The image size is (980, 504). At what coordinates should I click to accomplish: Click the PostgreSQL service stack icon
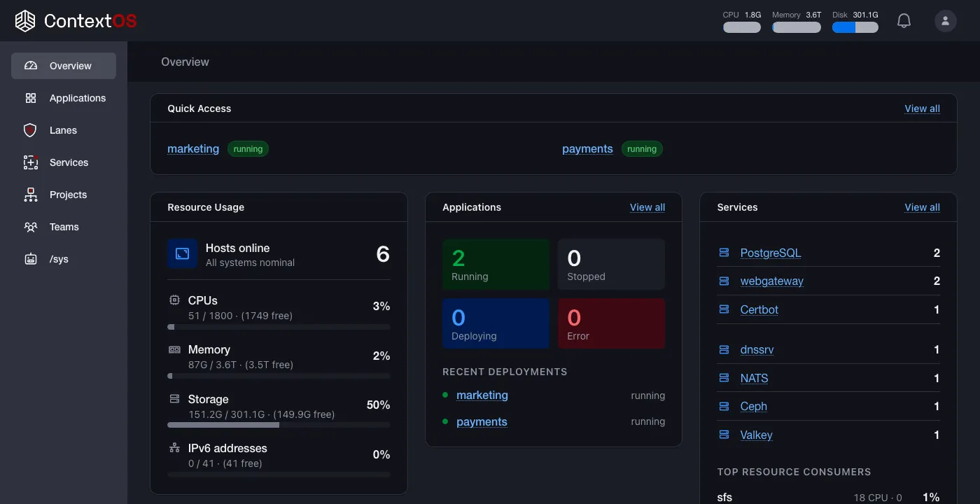[724, 253]
